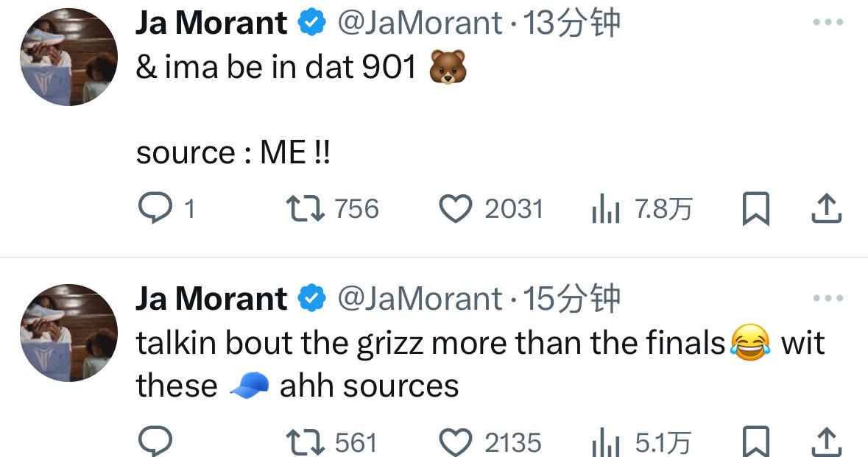
Task: Open the @JaMorant handle on the first tweet
Action: point(420,24)
